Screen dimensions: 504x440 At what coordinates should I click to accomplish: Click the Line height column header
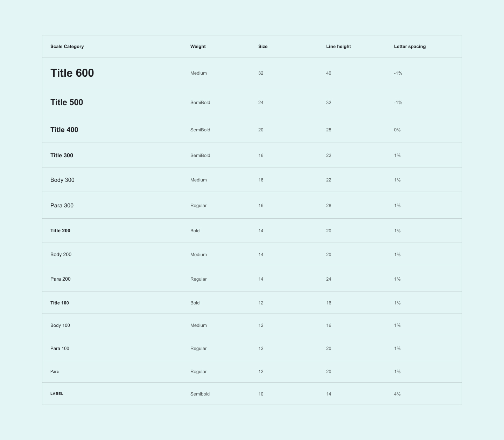(338, 47)
